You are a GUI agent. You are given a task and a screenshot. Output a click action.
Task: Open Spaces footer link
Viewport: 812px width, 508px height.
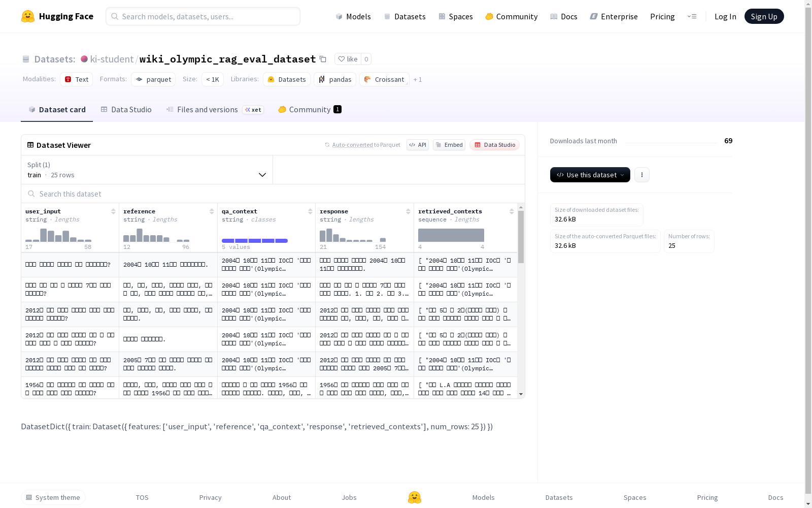(x=635, y=497)
